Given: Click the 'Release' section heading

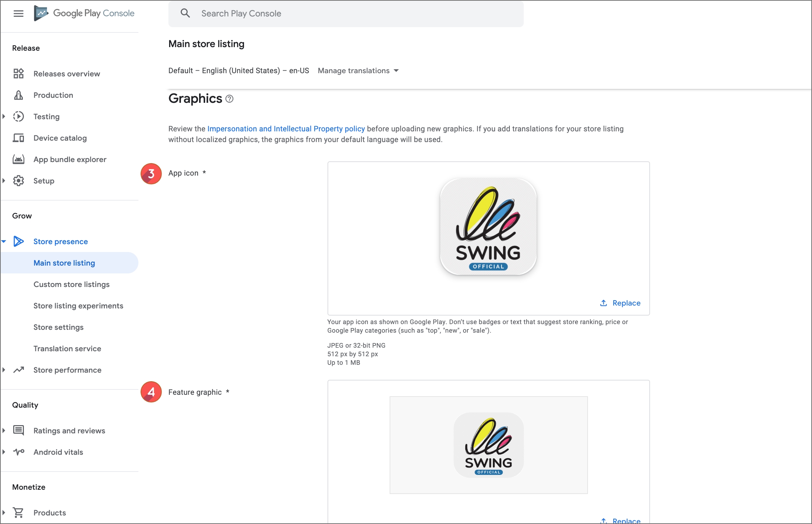Looking at the screenshot, I should click(26, 48).
